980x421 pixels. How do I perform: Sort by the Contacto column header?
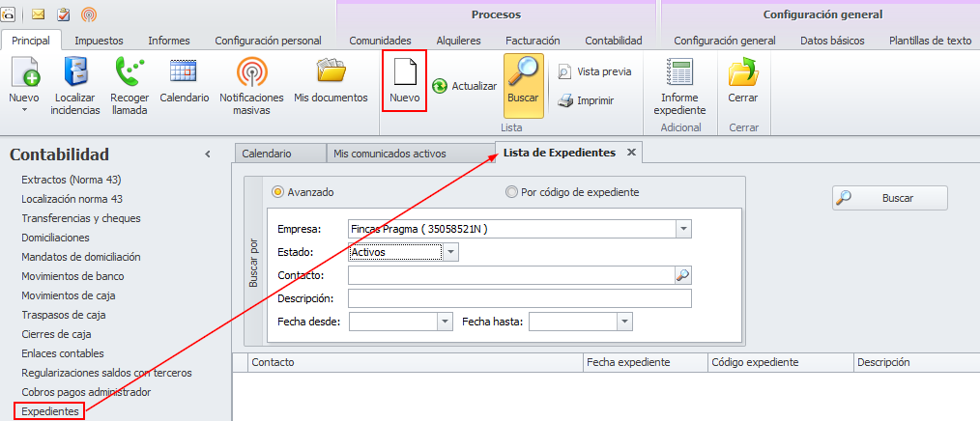(x=416, y=362)
